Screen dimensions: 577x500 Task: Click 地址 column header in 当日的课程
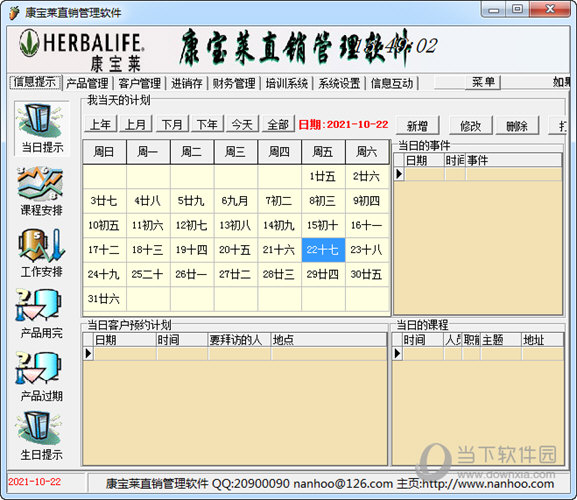[x=542, y=340]
